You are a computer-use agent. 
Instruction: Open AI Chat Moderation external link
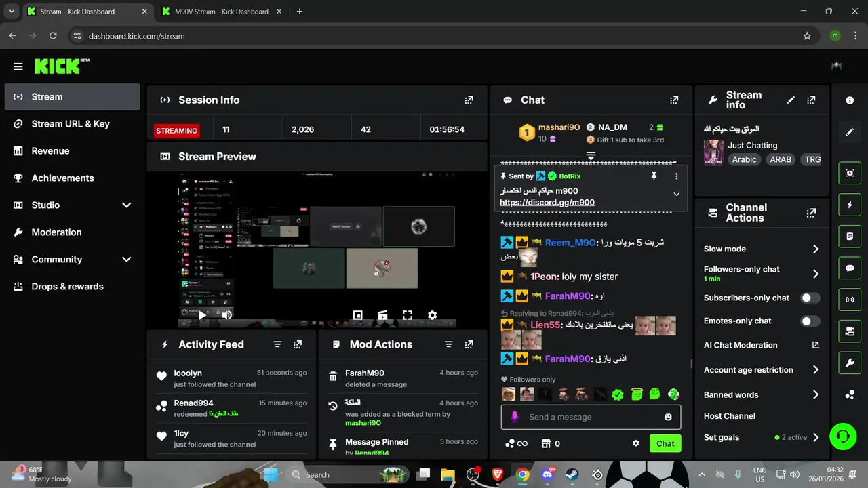point(816,345)
